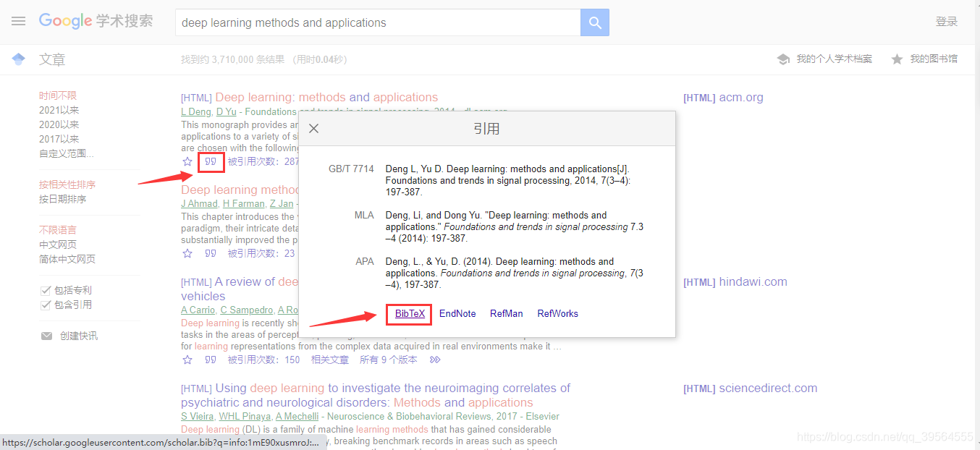Open neuroimaging correlates result title
Screen dimensions: 980x450
coord(376,395)
